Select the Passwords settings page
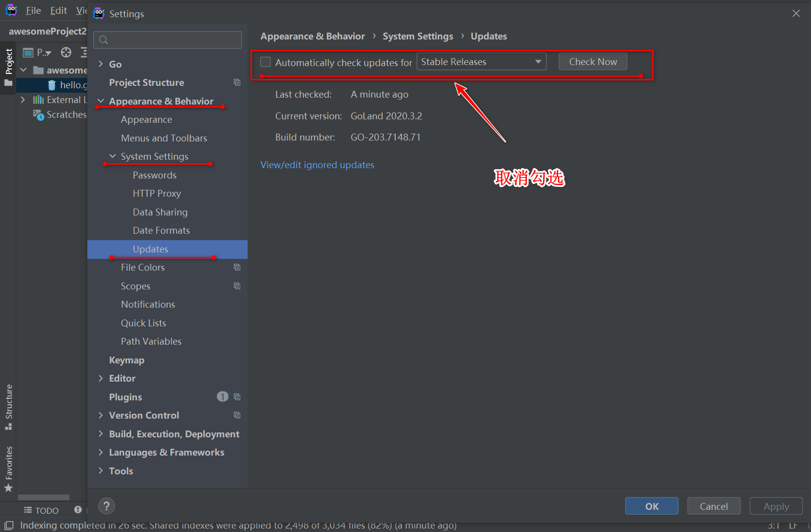The width and height of the screenshot is (811, 532). click(x=154, y=175)
